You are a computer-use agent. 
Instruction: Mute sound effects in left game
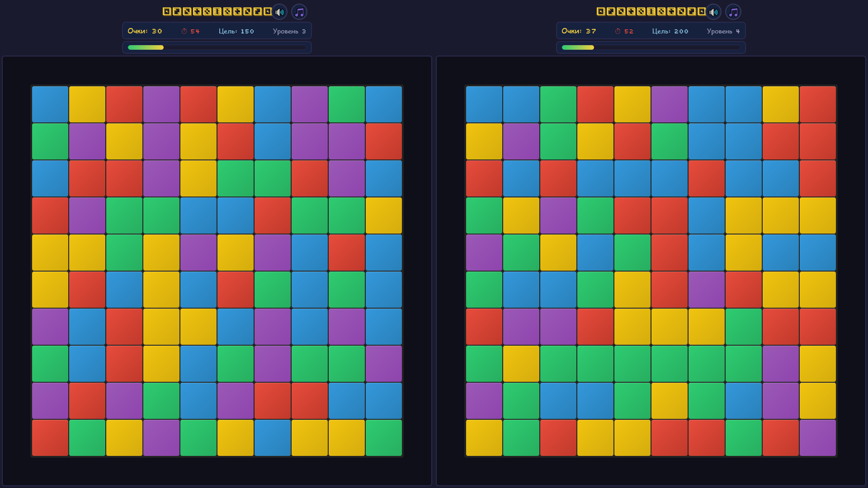pyautogui.click(x=279, y=12)
